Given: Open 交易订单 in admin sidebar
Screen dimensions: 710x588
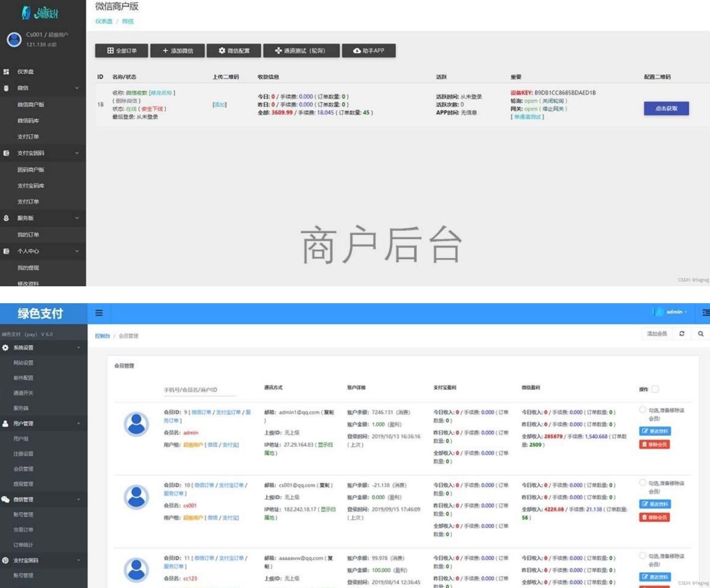Looking at the screenshot, I should [x=23, y=530].
